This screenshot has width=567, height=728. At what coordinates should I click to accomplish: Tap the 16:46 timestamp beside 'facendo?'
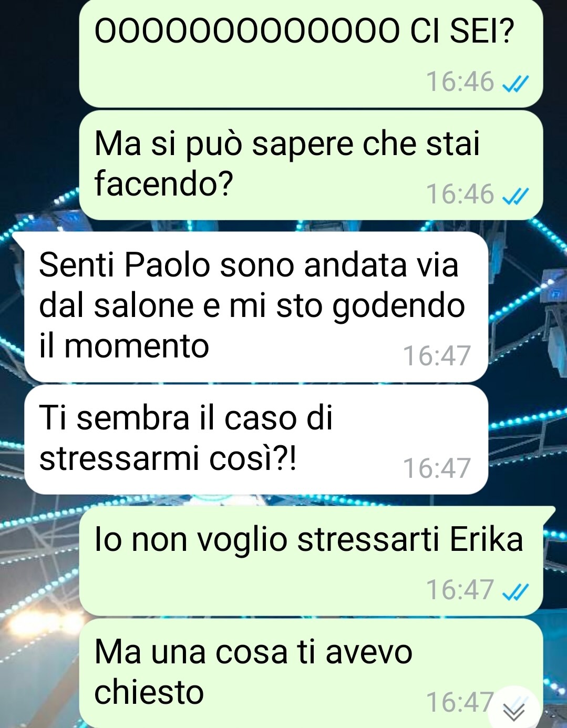[x=460, y=194]
